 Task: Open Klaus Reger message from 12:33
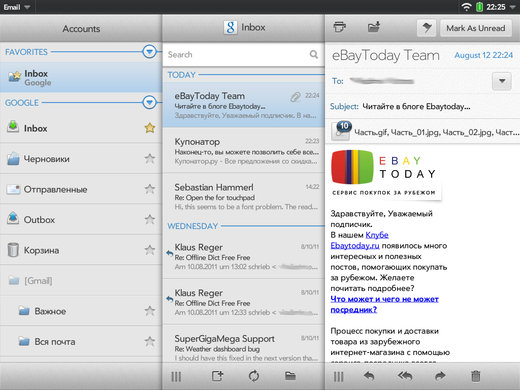click(x=244, y=302)
